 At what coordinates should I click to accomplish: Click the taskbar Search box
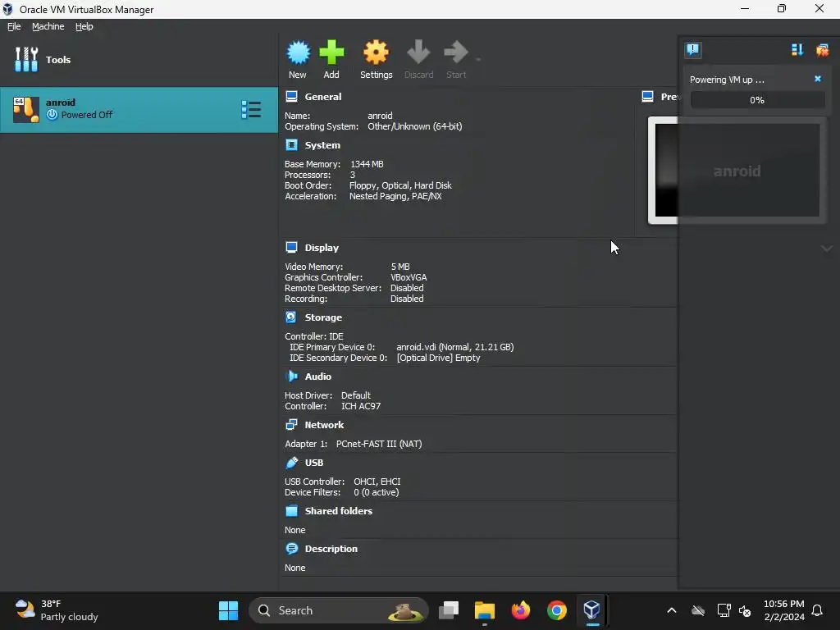[339, 610]
